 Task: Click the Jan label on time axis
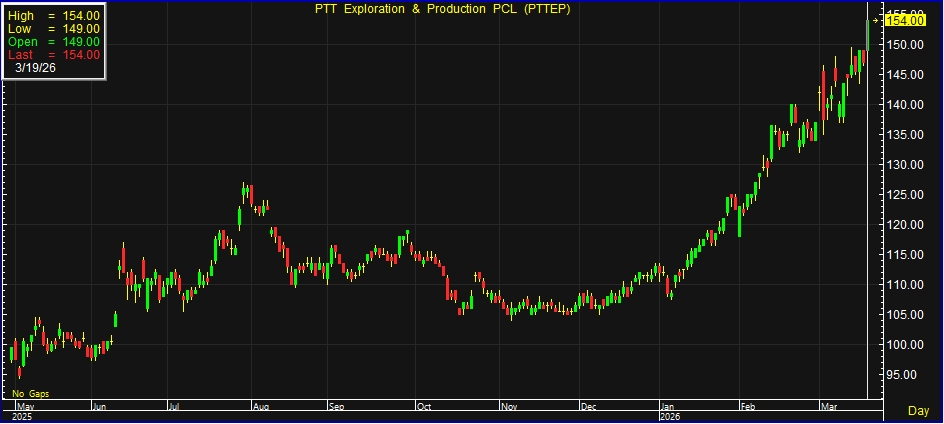coord(667,407)
